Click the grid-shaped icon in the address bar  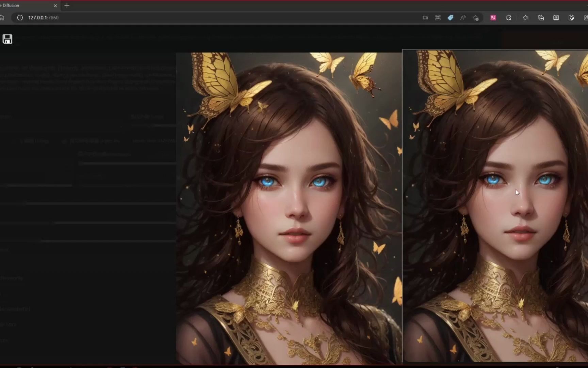[x=438, y=17]
